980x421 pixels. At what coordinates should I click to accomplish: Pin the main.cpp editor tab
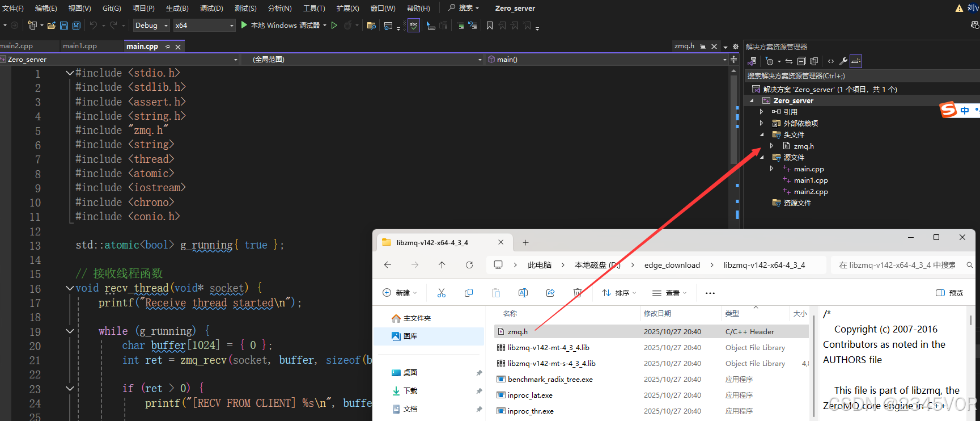click(167, 47)
